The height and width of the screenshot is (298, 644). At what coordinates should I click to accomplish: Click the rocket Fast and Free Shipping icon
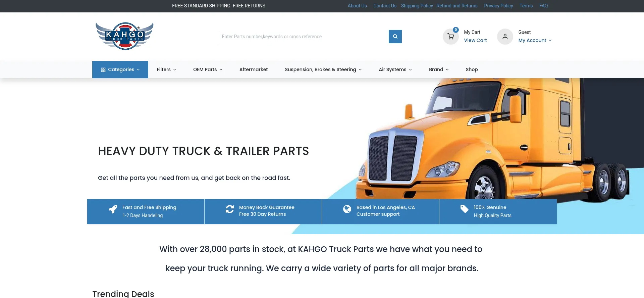pos(113,209)
